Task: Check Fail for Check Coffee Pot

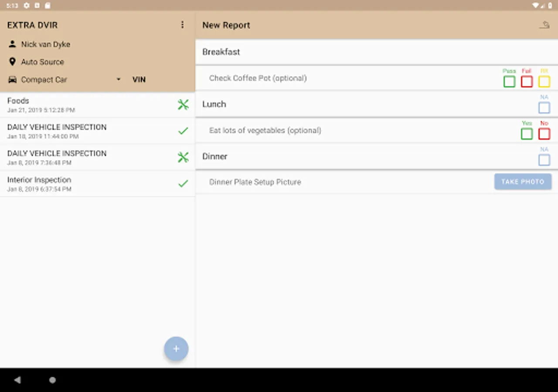Action: 527,81
